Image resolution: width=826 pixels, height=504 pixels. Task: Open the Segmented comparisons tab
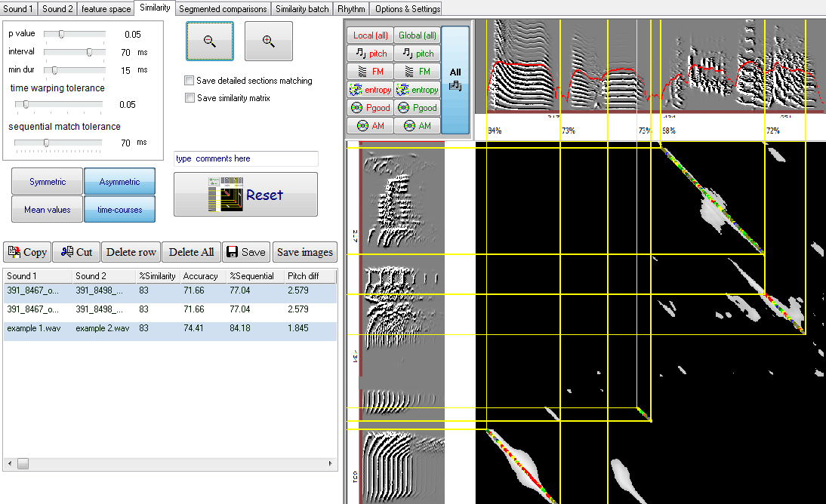pos(223,9)
